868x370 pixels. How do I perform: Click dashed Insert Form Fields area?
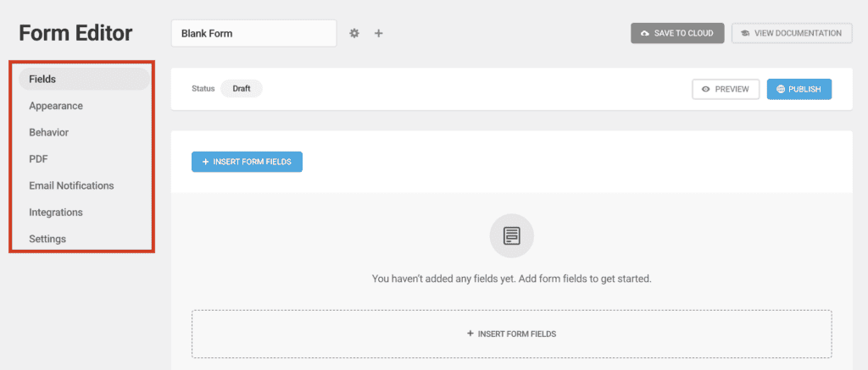511,334
